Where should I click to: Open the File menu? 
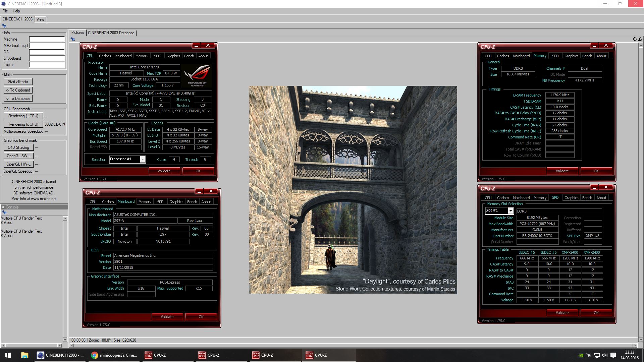pyautogui.click(x=5, y=11)
